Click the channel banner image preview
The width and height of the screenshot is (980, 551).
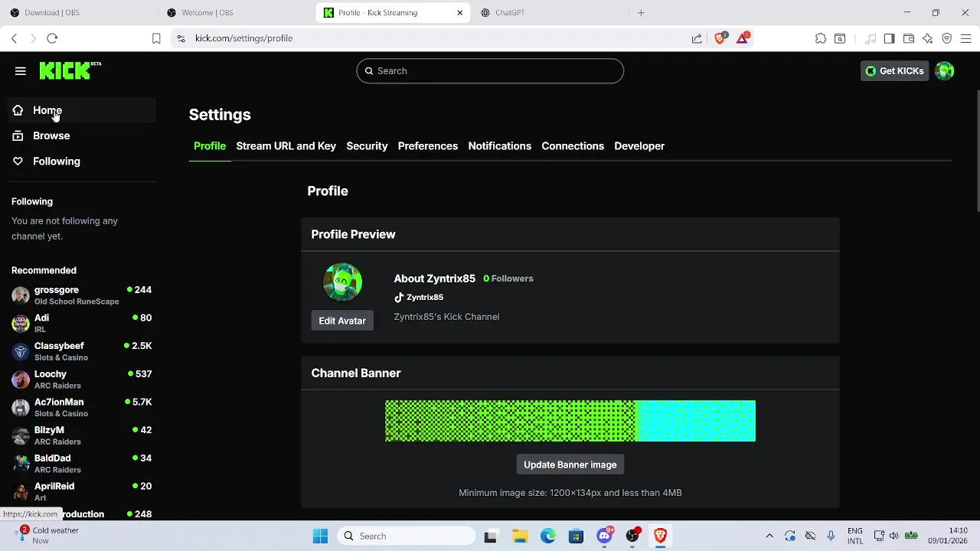point(570,421)
